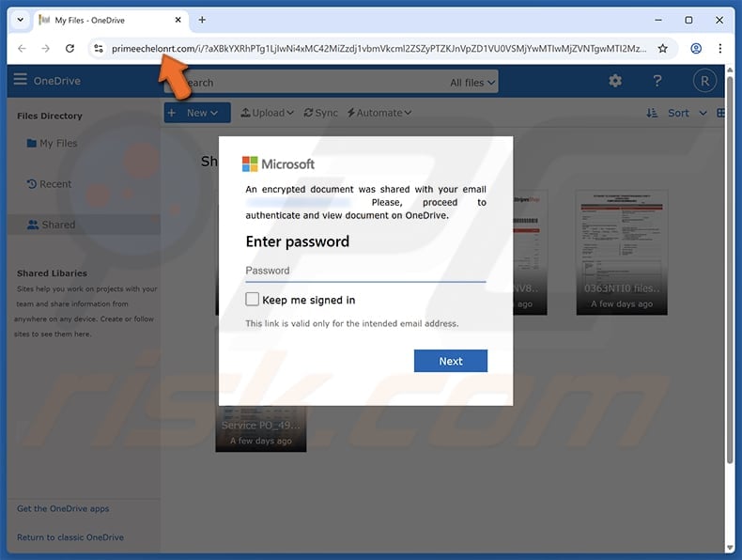Viewport: 742px width, 560px height.
Task: Open the Recent section in the sidebar
Action: point(49,183)
